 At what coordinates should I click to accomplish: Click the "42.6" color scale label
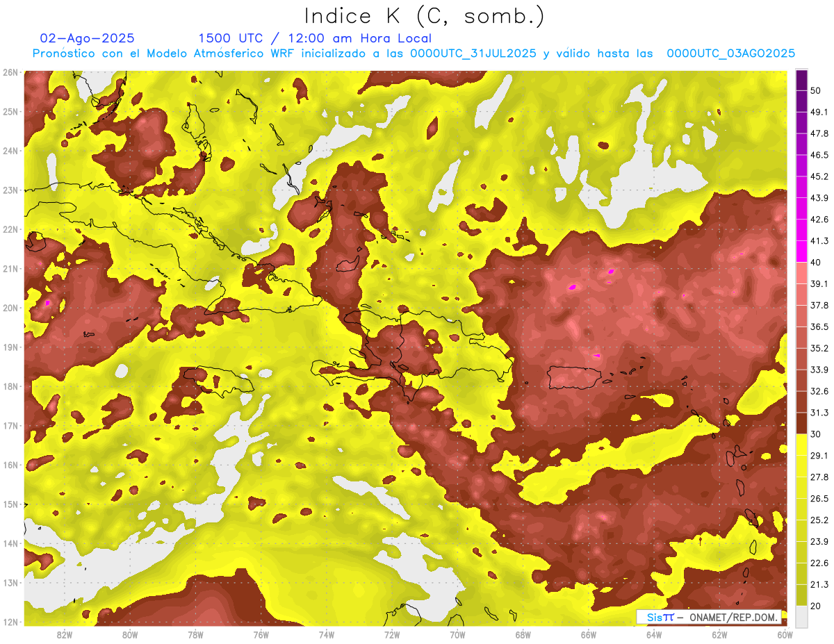pos(819,220)
